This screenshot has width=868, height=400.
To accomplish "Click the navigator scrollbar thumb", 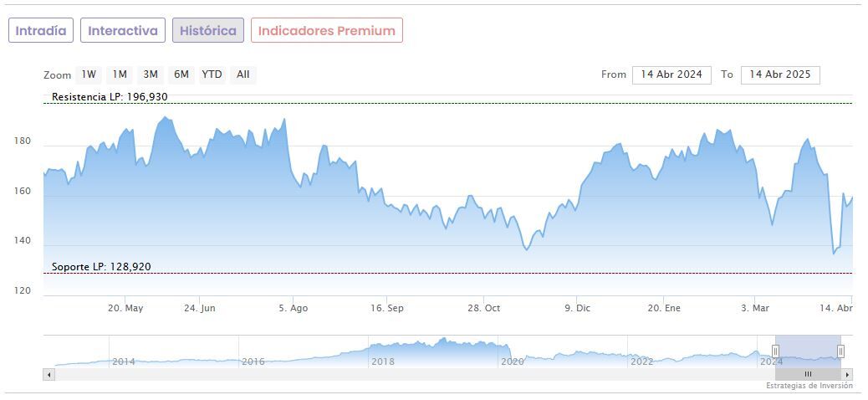I will tap(808, 374).
